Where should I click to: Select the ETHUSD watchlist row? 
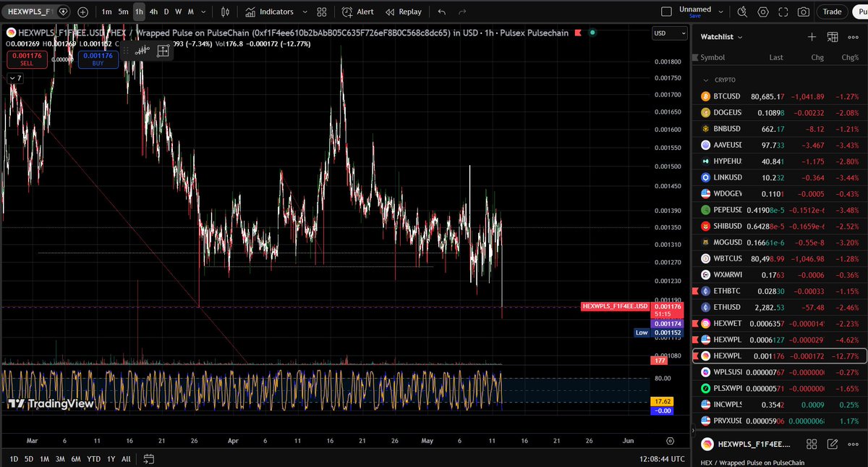coord(780,307)
